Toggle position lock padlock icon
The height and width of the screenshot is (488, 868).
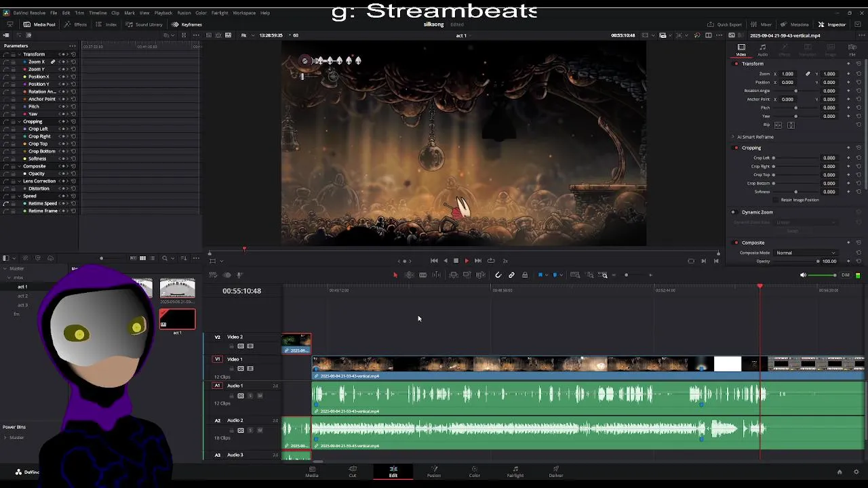(x=525, y=274)
